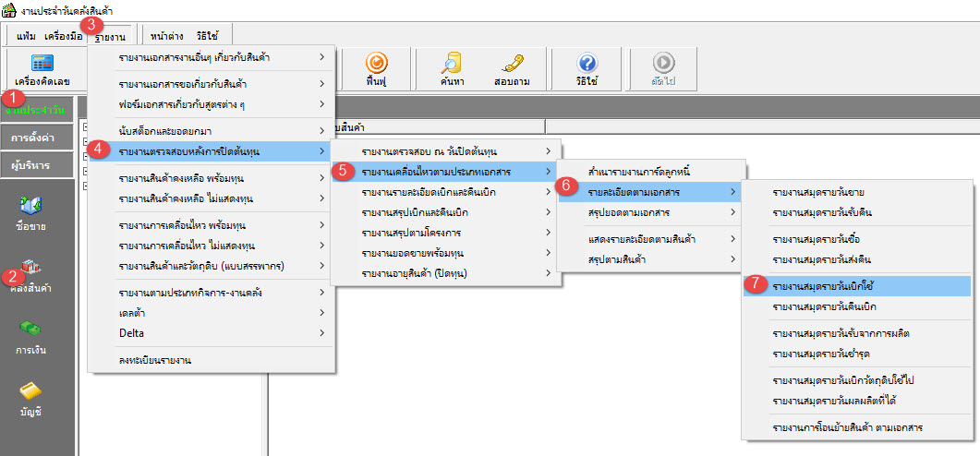
Task: Open สรุปตามสินค้า submenu
Action: (x=650, y=258)
